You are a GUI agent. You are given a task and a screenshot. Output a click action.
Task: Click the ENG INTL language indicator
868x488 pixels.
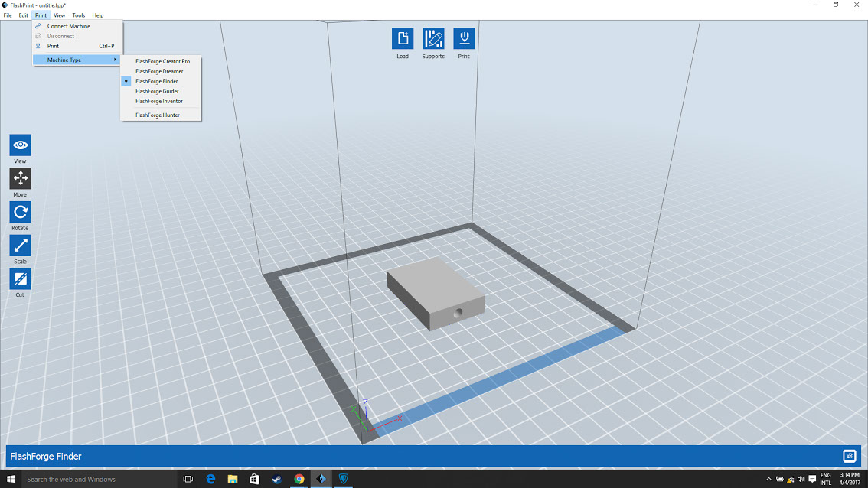[825, 479]
